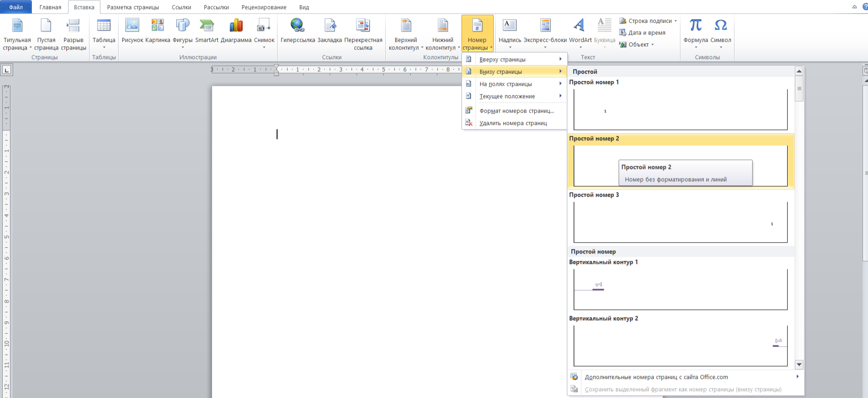Pick the Простой номер 3 thumbnail
This screenshot has width=868, height=398.
(680, 222)
